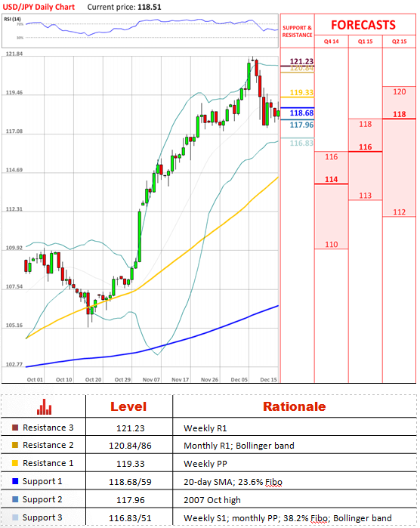Image resolution: width=420 pixels, height=528 pixels.
Task: Click the Support 1 blue swatch
Action: pyautogui.click(x=15, y=481)
